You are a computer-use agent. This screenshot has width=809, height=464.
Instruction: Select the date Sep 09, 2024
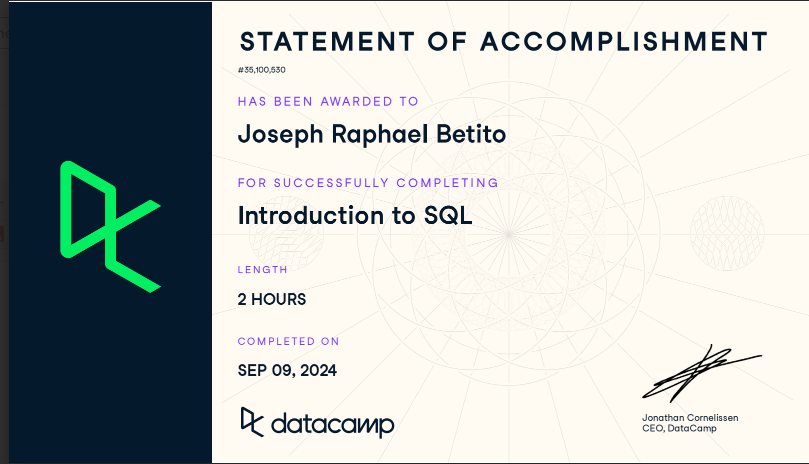coord(287,370)
